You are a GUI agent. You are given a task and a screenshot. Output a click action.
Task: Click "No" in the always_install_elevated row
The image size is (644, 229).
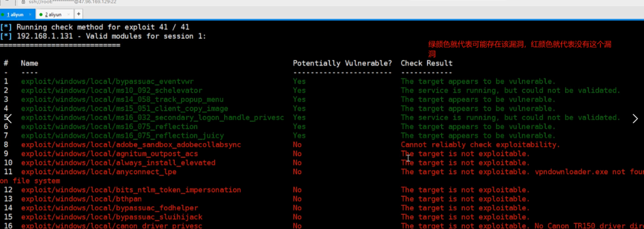[297, 163]
